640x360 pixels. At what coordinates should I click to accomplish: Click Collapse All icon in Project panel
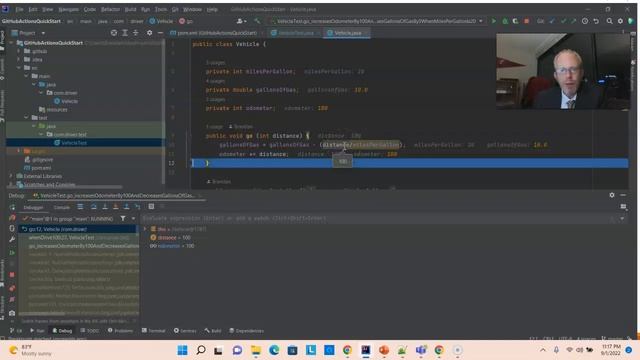tap(136, 33)
